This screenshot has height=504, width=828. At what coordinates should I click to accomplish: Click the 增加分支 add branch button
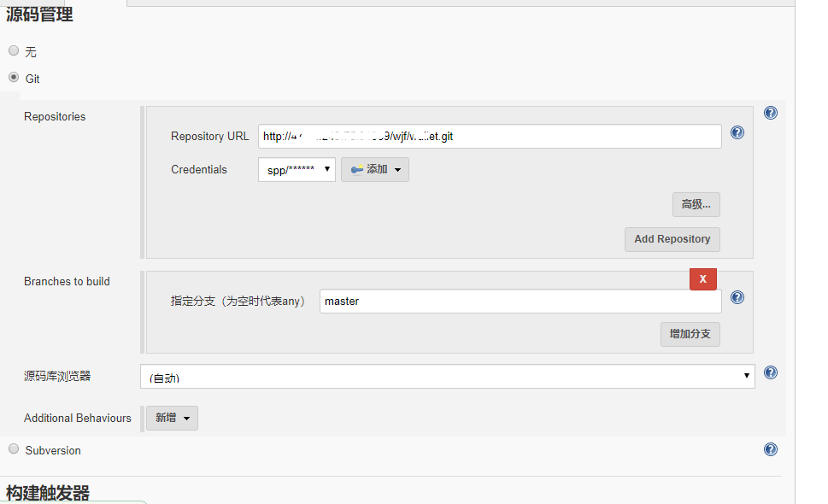(690, 334)
